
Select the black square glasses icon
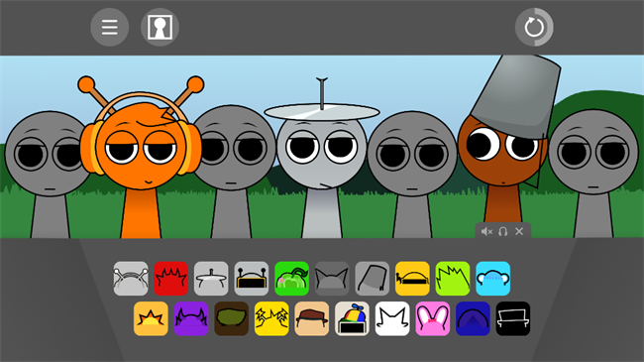click(x=513, y=318)
